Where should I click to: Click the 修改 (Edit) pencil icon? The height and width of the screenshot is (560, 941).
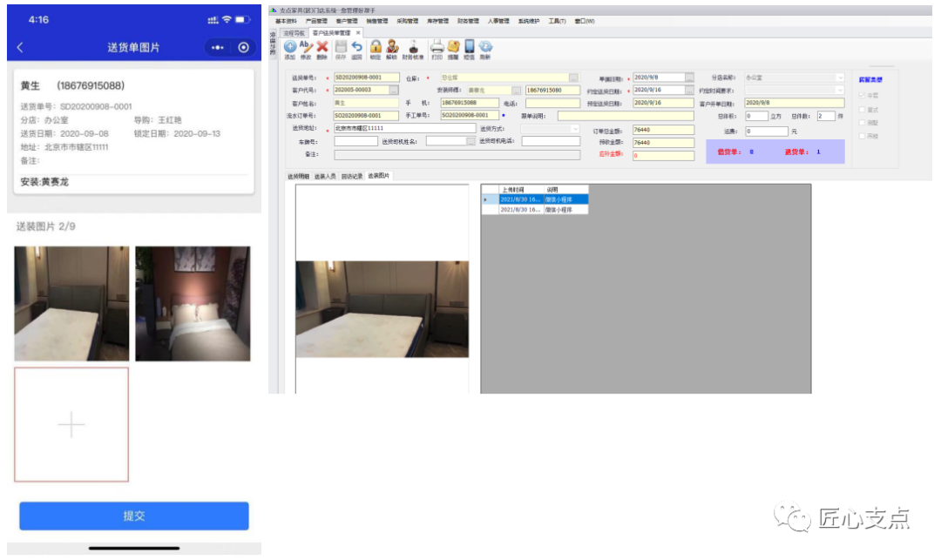point(306,49)
